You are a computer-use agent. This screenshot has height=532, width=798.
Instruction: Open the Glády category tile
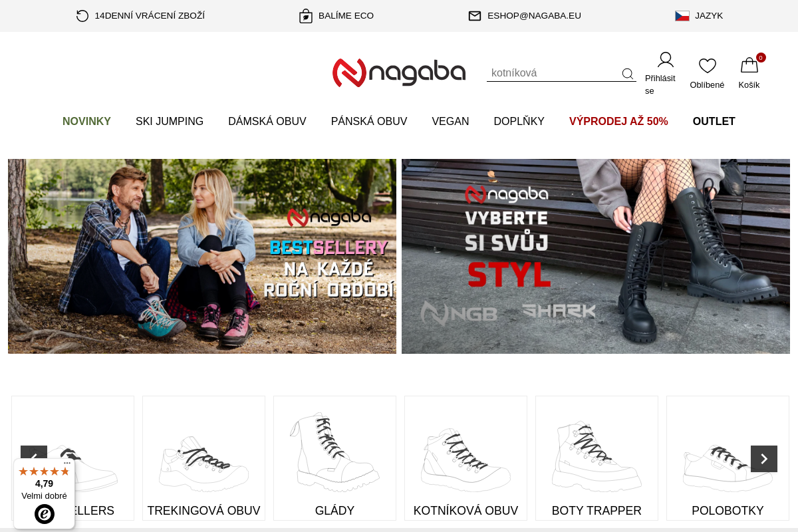(334, 458)
